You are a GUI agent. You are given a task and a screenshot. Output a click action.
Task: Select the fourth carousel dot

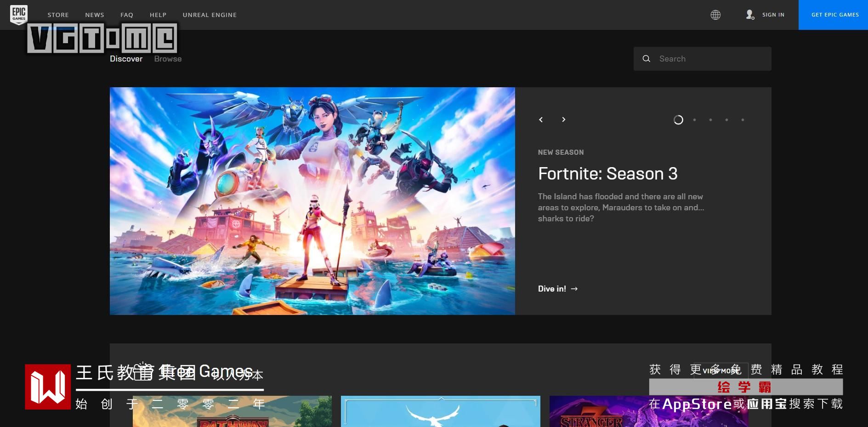tap(726, 120)
